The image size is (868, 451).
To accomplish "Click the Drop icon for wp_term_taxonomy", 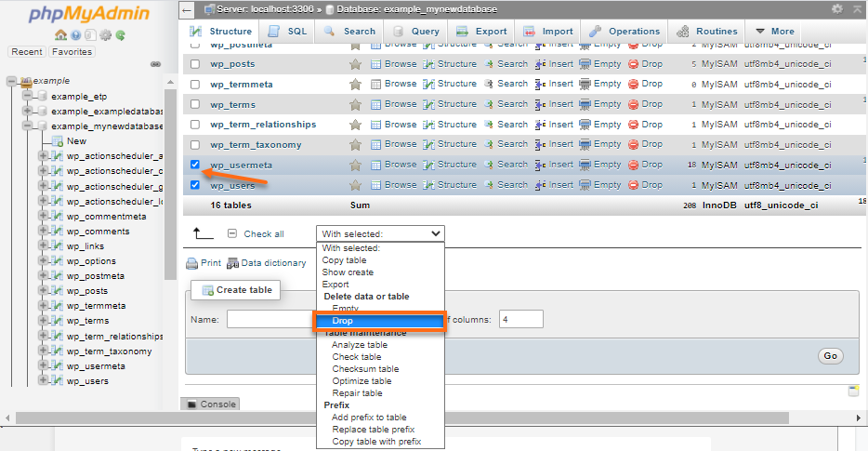I will (x=634, y=144).
